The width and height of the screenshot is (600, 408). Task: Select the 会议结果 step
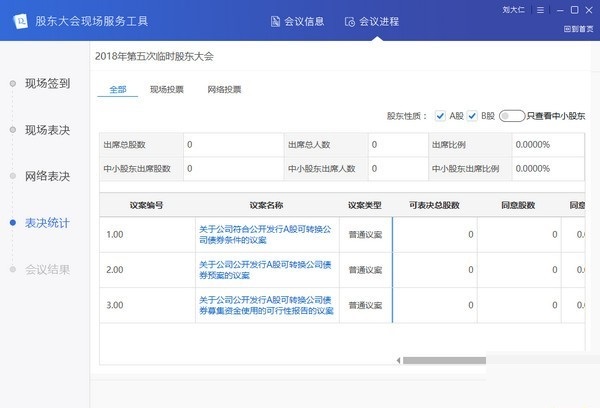point(47,269)
